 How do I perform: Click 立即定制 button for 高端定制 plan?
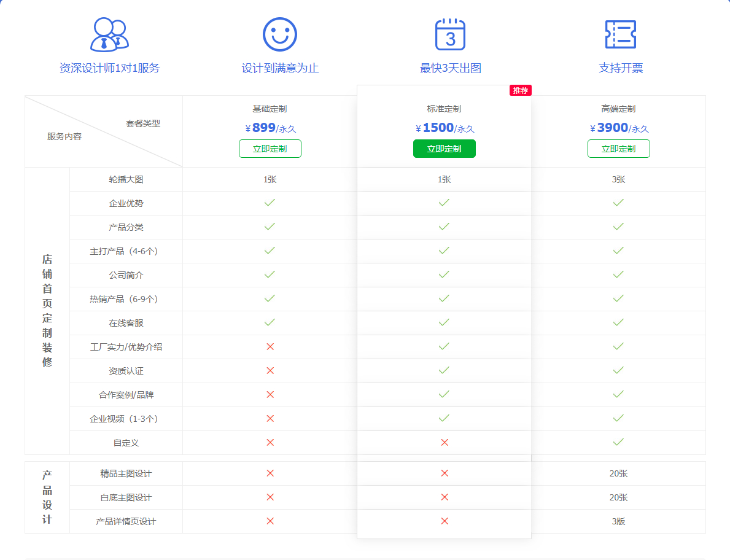(618, 149)
